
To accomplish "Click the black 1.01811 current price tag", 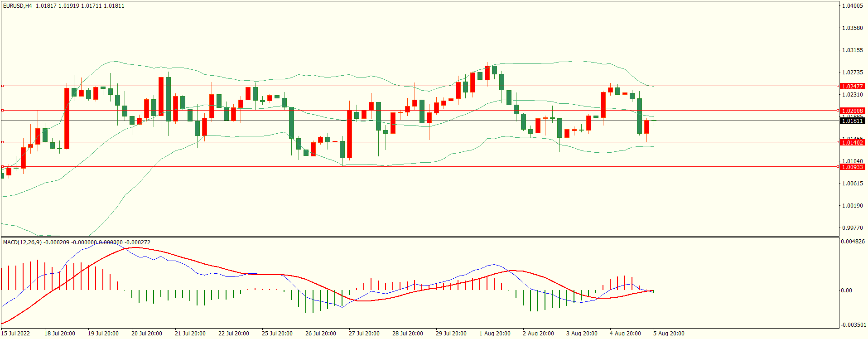I will (x=852, y=121).
